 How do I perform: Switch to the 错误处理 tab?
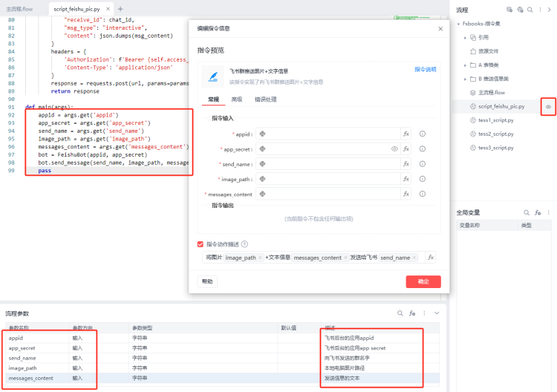[x=265, y=99]
